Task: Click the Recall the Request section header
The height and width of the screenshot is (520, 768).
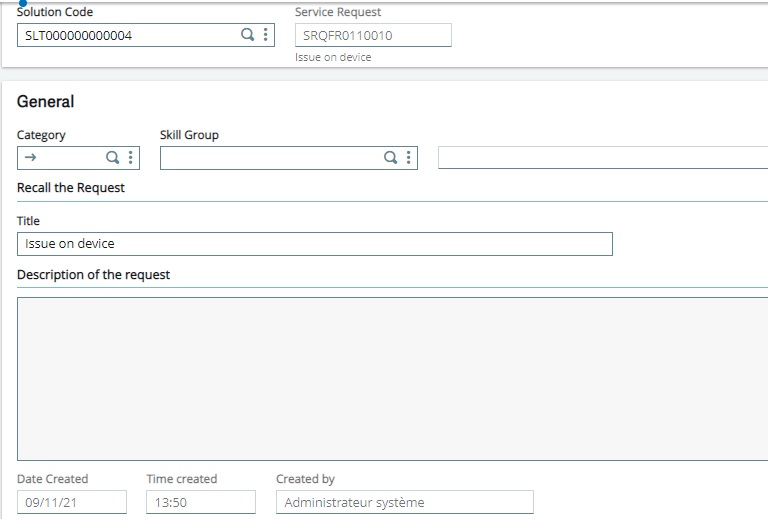Action: pos(71,188)
